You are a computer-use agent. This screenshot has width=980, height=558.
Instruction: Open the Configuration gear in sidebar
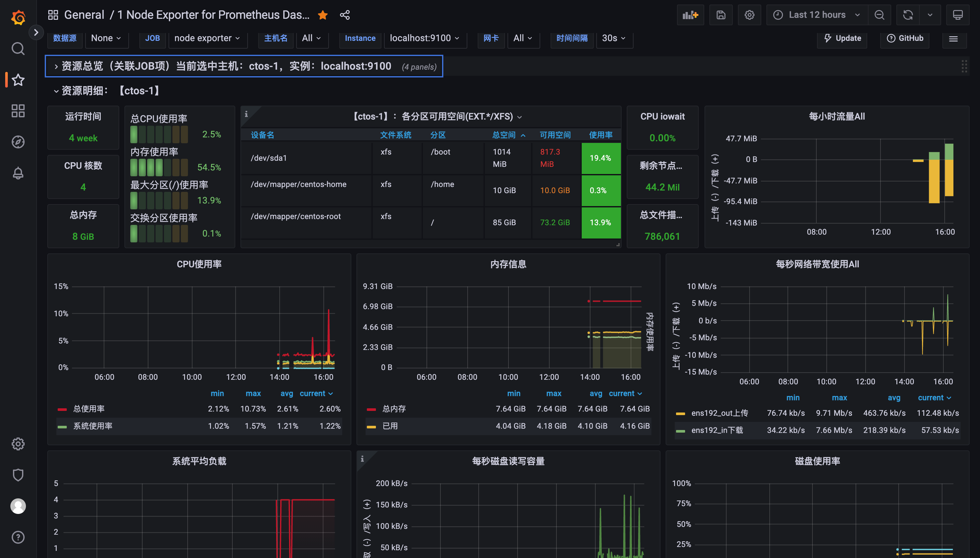(x=18, y=444)
